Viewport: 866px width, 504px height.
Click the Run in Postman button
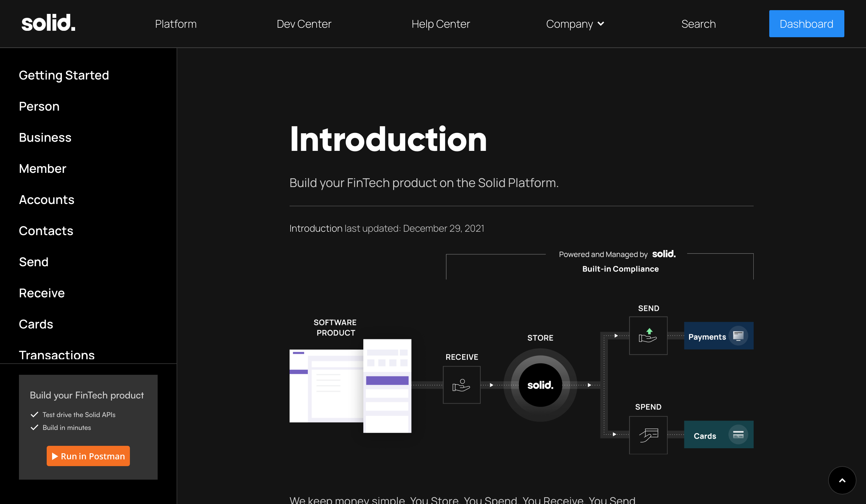pyautogui.click(x=88, y=456)
